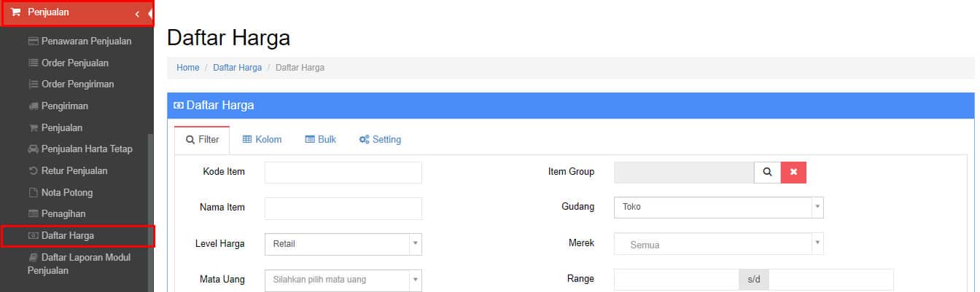Open the Merek dropdown showing Semua
This screenshot has height=292, width=980.
coord(718,244)
